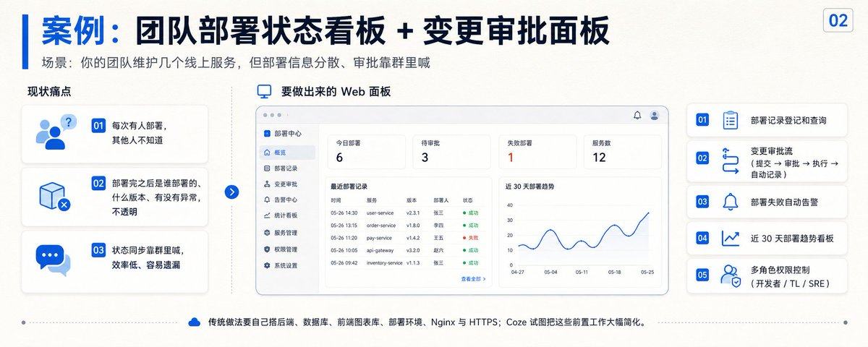This screenshot has height=347, width=868.
Task: Click the 最近部署记录 heading
Action: 348,187
